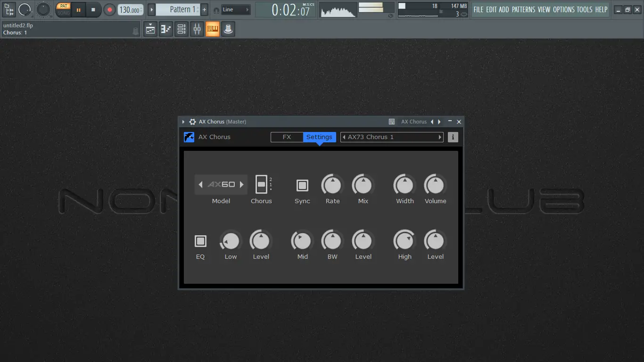Open the playlist window from the toolbar
644x362 pixels.
pyautogui.click(x=150, y=29)
